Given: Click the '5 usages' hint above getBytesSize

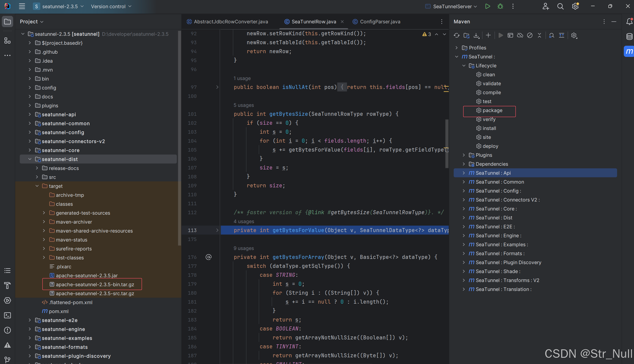Looking at the screenshot, I should click(244, 105).
